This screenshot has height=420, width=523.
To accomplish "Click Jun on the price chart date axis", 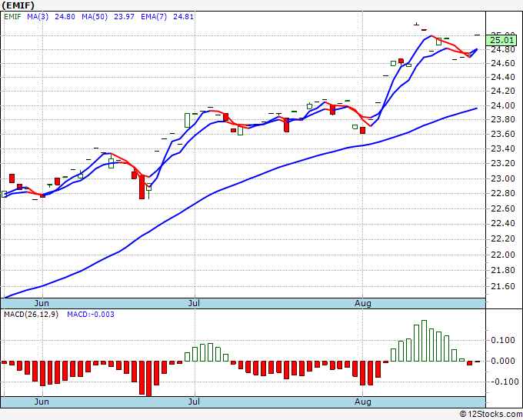I will (x=42, y=303).
